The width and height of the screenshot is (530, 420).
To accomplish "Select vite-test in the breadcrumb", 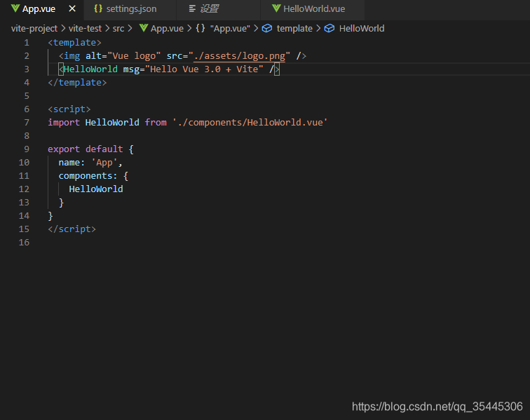I will pos(85,29).
